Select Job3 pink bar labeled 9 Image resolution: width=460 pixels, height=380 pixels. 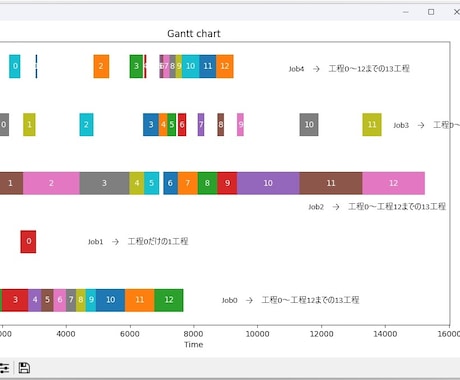point(240,125)
